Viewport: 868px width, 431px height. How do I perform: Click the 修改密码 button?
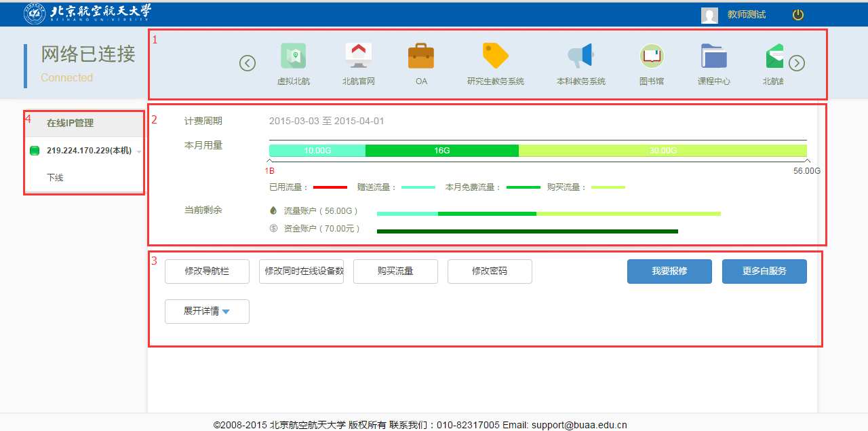tap(490, 271)
